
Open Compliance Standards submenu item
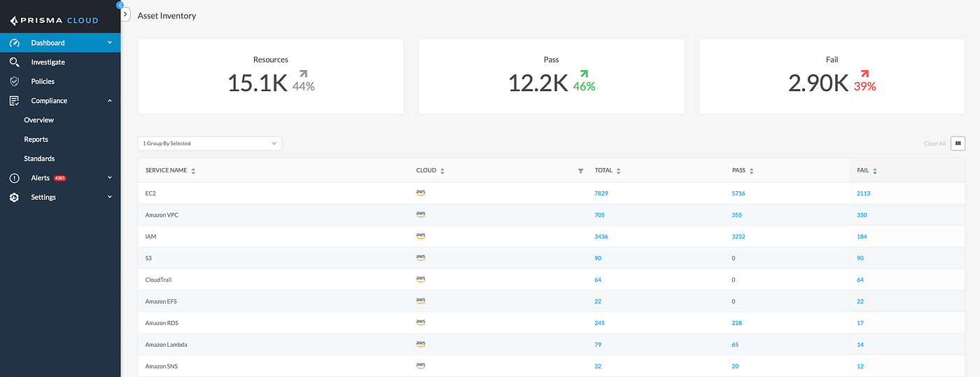[x=60, y=158]
